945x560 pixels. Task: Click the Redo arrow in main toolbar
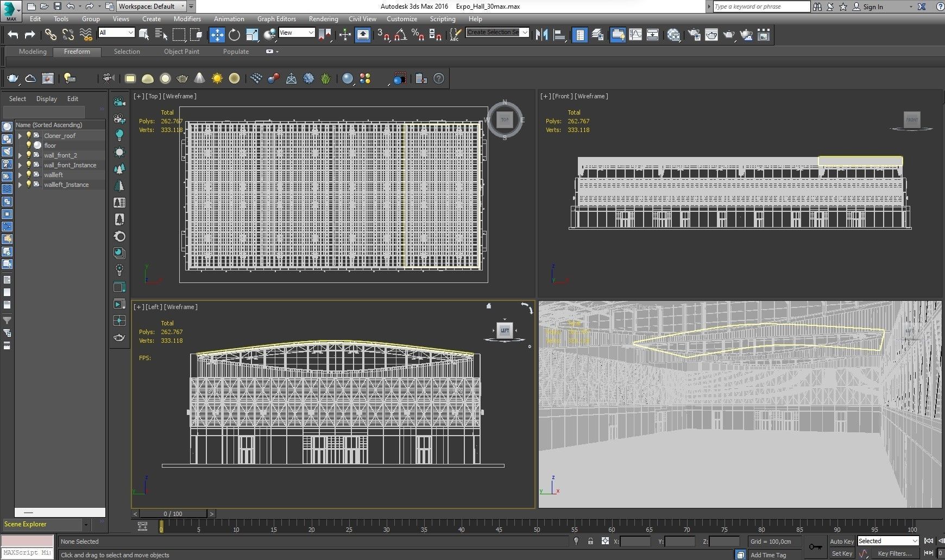pyautogui.click(x=30, y=35)
